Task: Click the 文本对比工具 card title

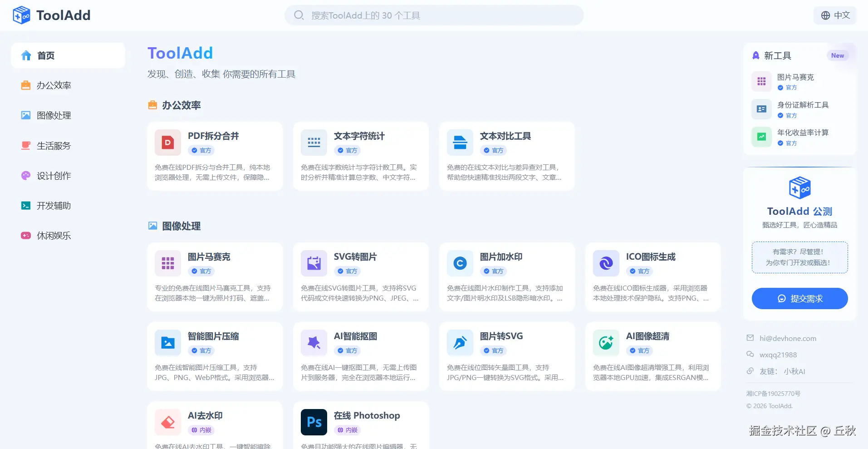Action: click(505, 136)
